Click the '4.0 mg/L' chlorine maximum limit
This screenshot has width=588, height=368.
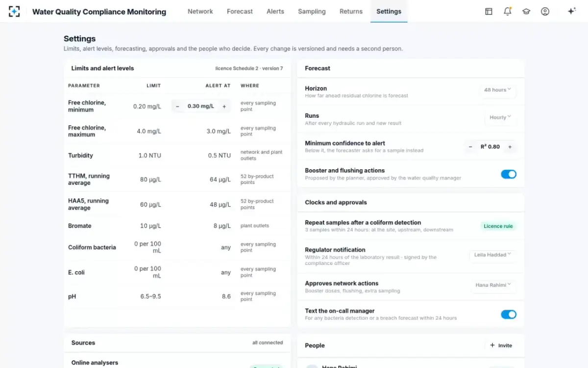(x=149, y=131)
